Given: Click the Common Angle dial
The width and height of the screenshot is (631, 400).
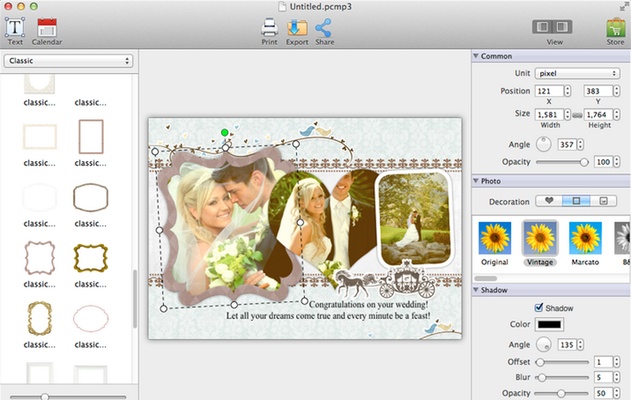Looking at the screenshot, I should pyautogui.click(x=544, y=144).
